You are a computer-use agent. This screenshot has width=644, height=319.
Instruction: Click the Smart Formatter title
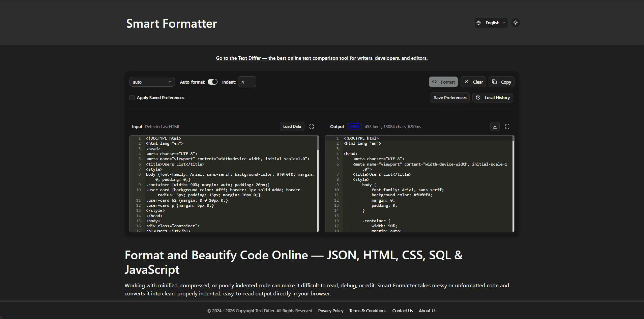click(172, 24)
